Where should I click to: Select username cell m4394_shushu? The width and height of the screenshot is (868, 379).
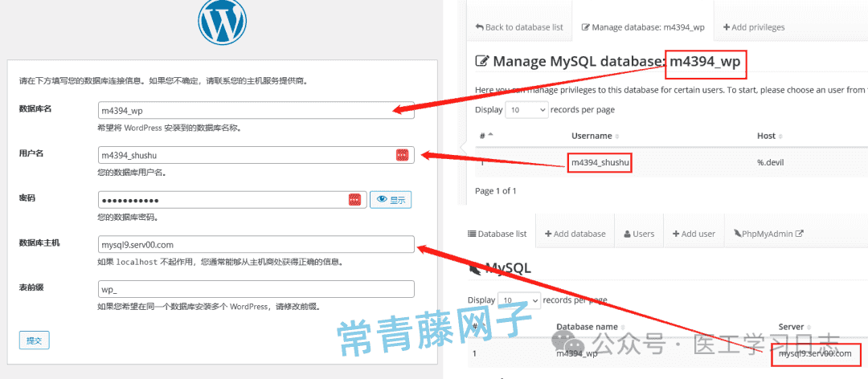click(x=600, y=162)
